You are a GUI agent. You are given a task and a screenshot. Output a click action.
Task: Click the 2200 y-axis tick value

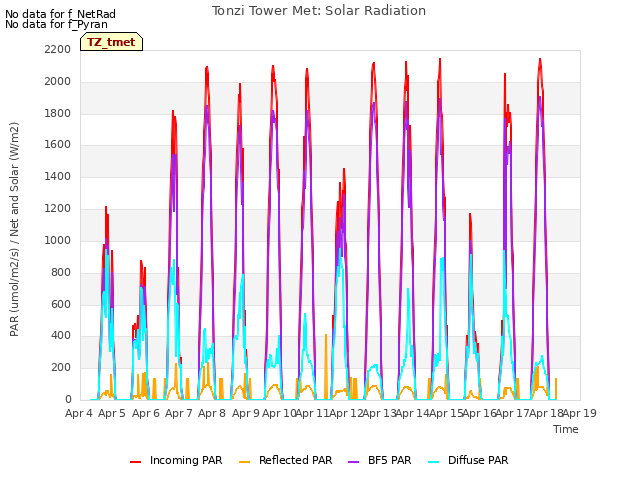58,50
